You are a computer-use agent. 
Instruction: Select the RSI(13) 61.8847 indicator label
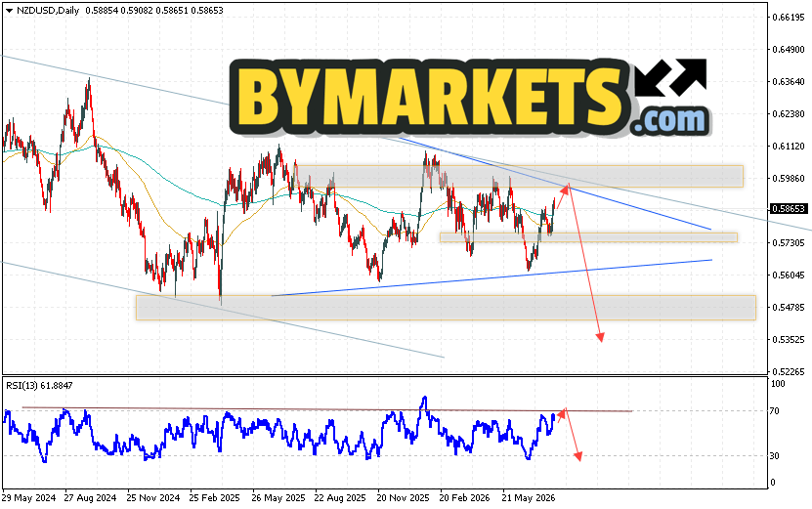point(39,385)
